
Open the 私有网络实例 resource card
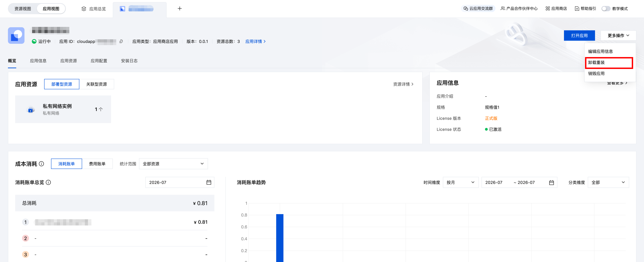pyautogui.click(x=63, y=109)
